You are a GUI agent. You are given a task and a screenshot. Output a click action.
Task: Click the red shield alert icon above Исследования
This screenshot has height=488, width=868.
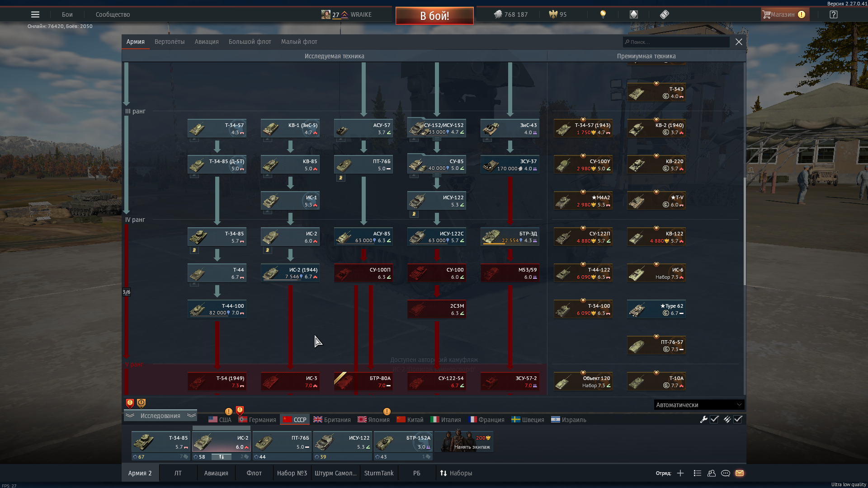pyautogui.click(x=130, y=403)
